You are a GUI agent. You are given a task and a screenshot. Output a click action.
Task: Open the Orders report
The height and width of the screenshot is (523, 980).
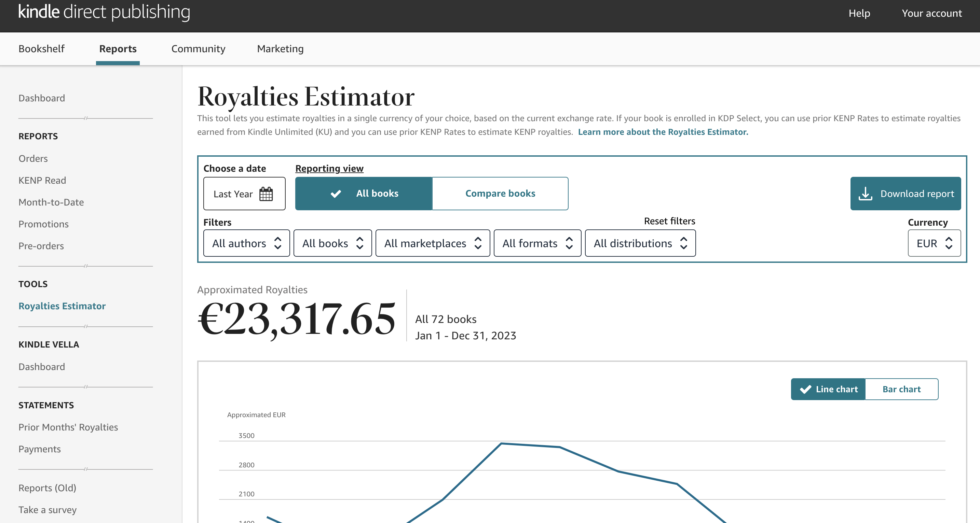click(x=33, y=158)
